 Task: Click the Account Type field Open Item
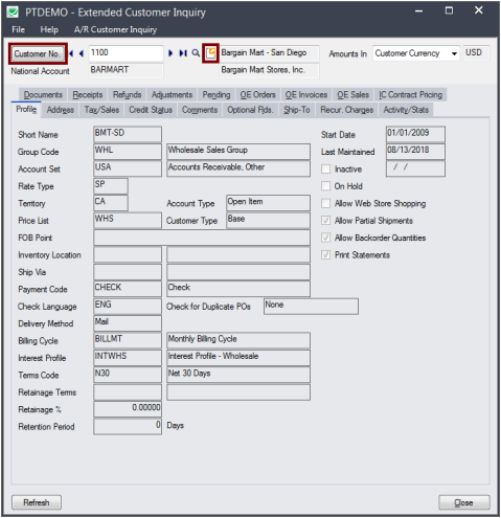click(268, 203)
